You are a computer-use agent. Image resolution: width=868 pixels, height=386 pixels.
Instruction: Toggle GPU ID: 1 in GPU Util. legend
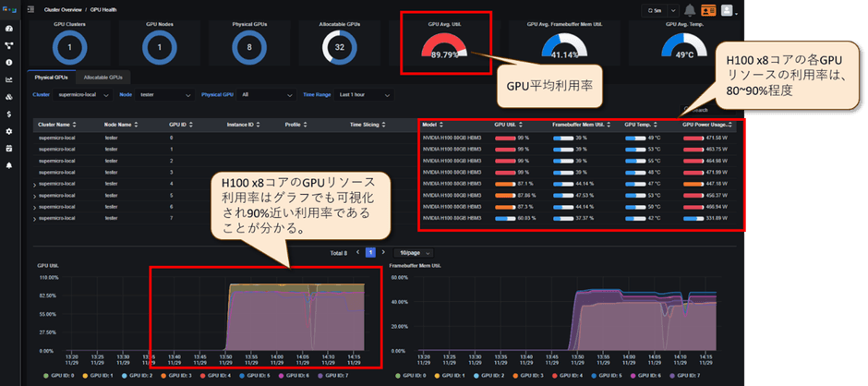click(98, 376)
